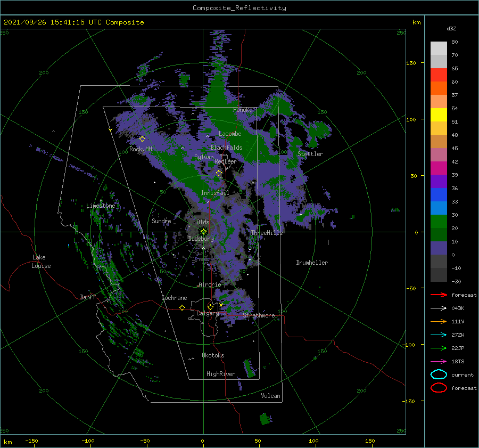
Task: Click the Lake Louise label
Action: (41, 262)
